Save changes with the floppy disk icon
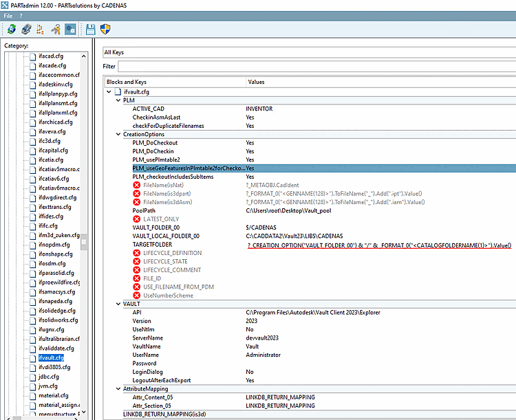The height and width of the screenshot is (420, 516). [90, 30]
